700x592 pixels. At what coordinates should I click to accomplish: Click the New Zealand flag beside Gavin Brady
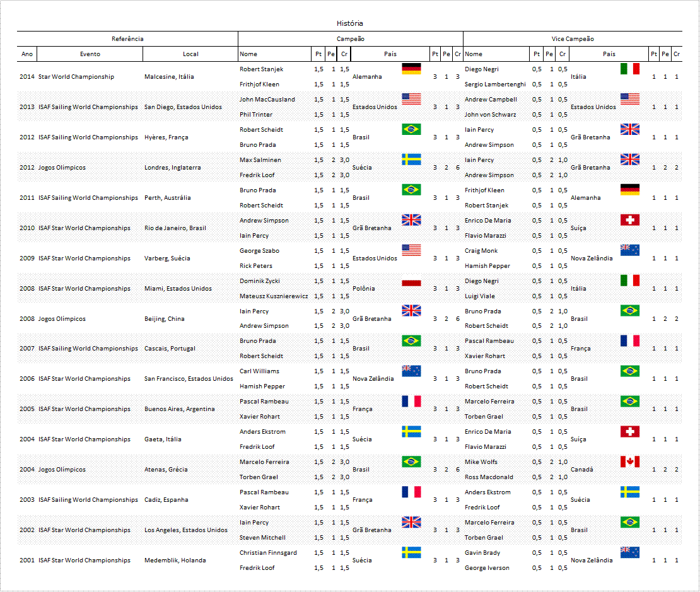pyautogui.click(x=630, y=553)
